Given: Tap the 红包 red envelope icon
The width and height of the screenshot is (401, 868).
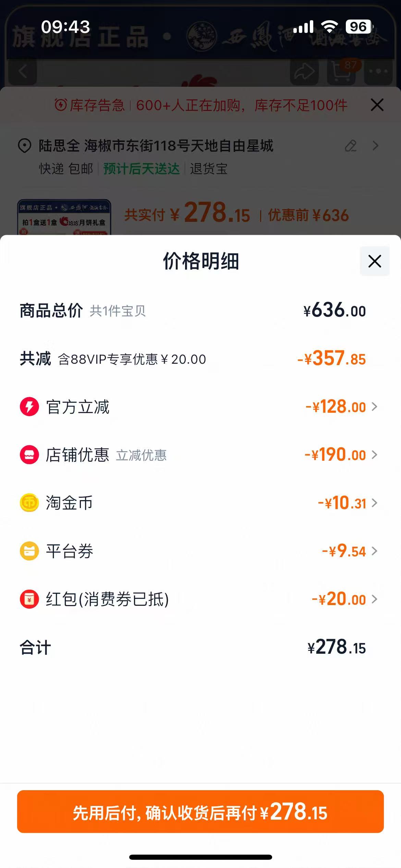Looking at the screenshot, I should (x=29, y=599).
